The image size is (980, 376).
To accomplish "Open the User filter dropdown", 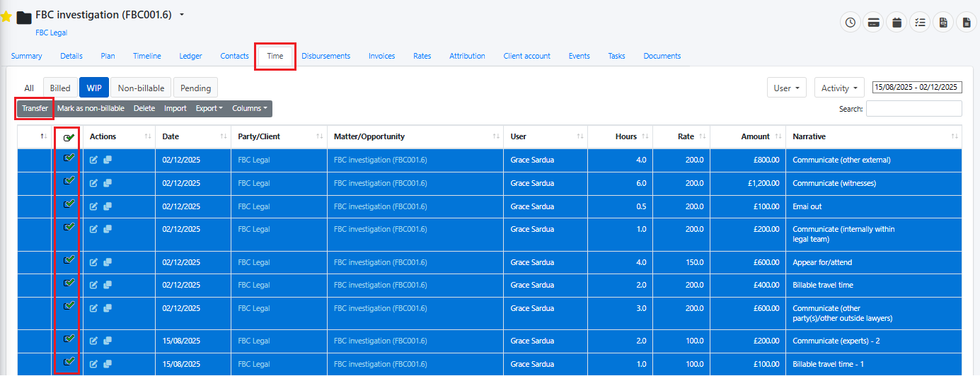I will point(787,88).
